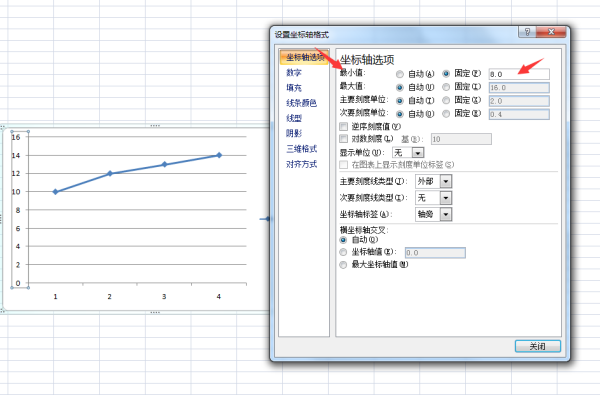Open the 线条颜色 category
The width and height of the screenshot is (600, 395).
301,103
